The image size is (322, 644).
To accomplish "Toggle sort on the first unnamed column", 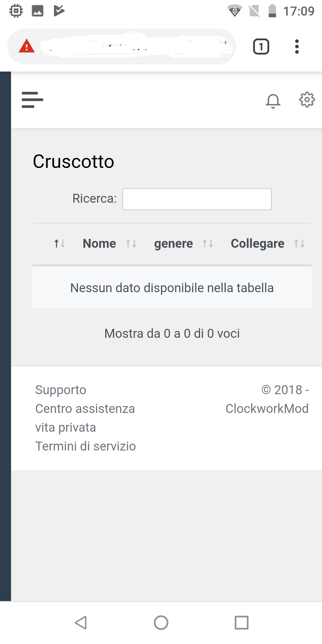I will [x=59, y=244].
